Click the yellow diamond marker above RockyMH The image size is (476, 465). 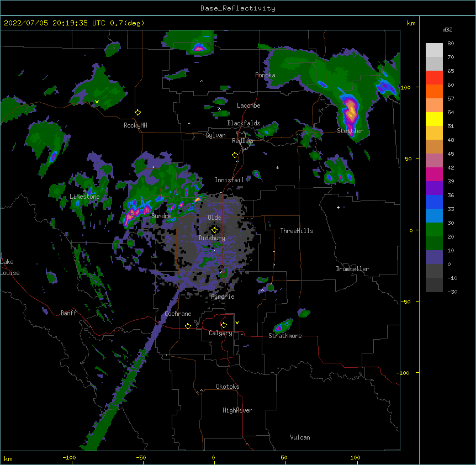(138, 113)
